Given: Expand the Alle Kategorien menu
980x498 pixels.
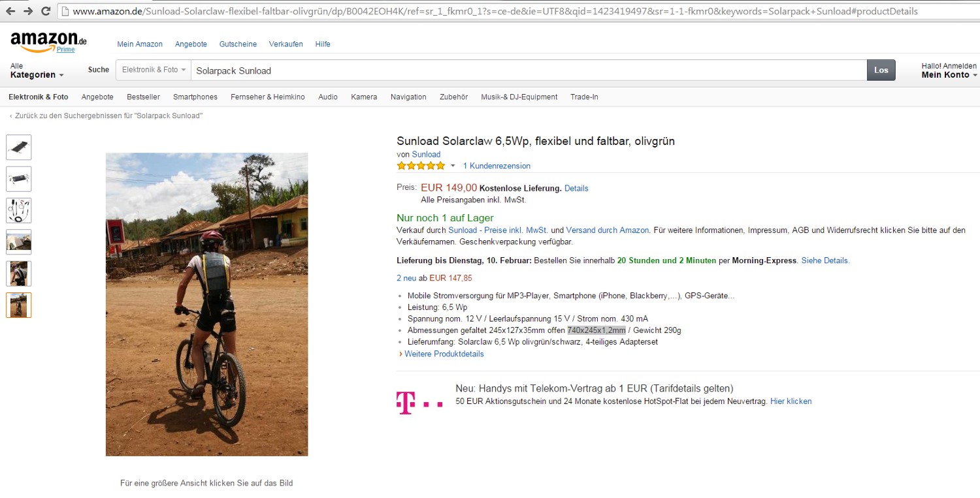Looking at the screenshot, I should 37,71.
